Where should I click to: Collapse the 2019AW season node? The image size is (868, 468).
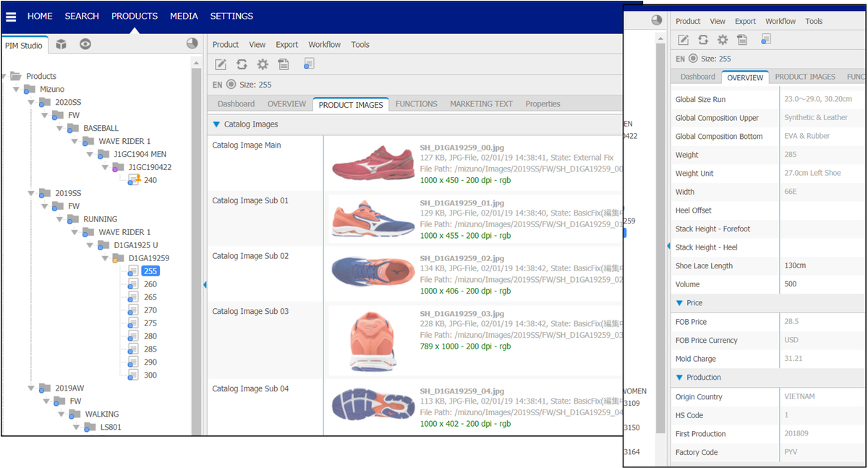[x=32, y=388]
